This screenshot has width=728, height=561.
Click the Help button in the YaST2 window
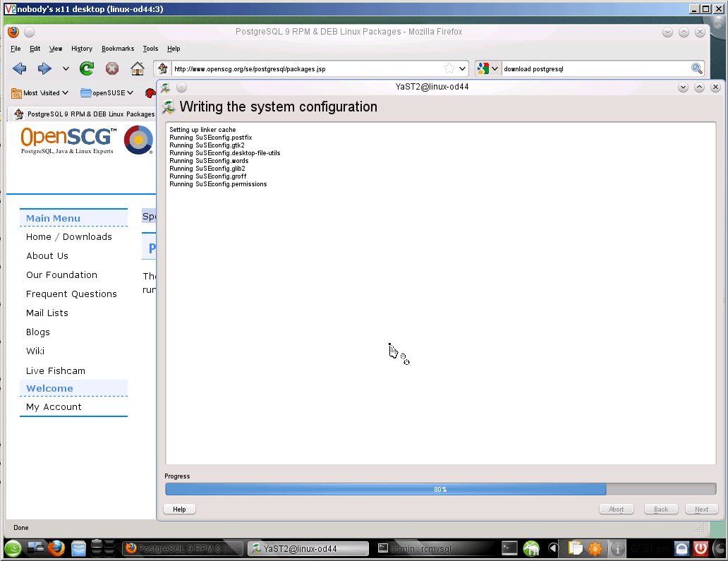[179, 509]
